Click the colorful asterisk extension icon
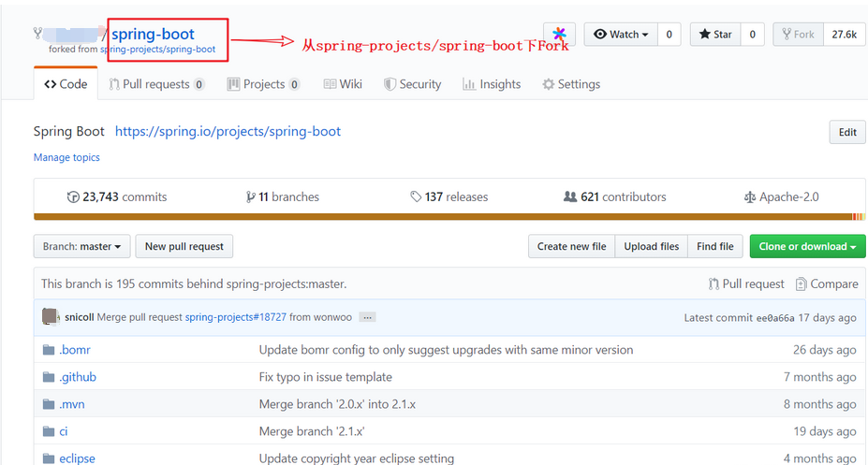The image size is (868, 465). [x=559, y=35]
